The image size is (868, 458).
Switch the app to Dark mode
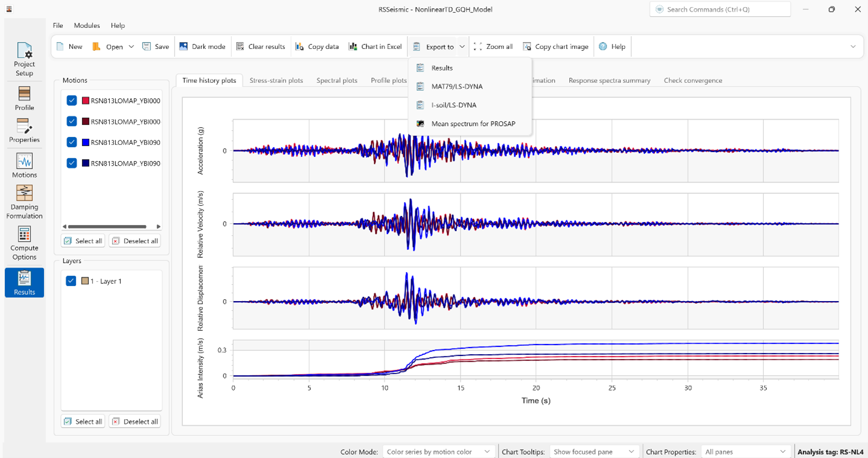point(202,46)
